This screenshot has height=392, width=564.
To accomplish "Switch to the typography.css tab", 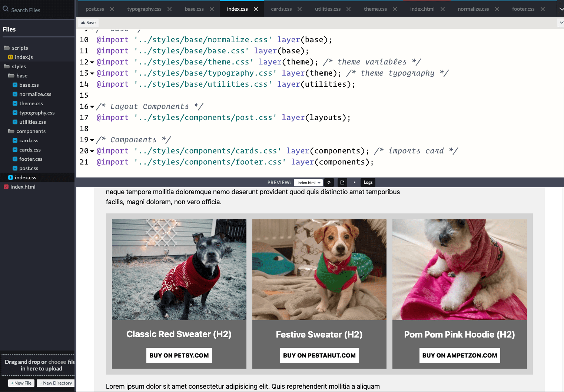I will click(x=144, y=9).
